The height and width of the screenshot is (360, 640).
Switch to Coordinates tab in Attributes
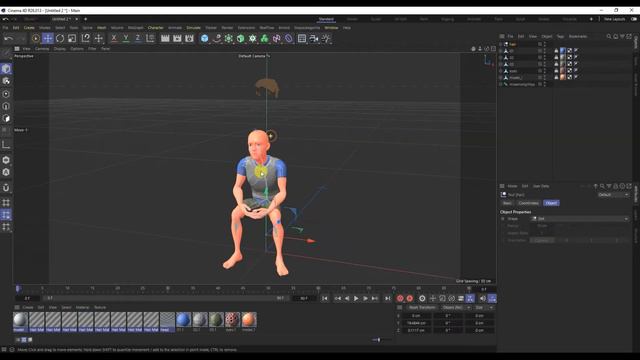[x=528, y=203]
